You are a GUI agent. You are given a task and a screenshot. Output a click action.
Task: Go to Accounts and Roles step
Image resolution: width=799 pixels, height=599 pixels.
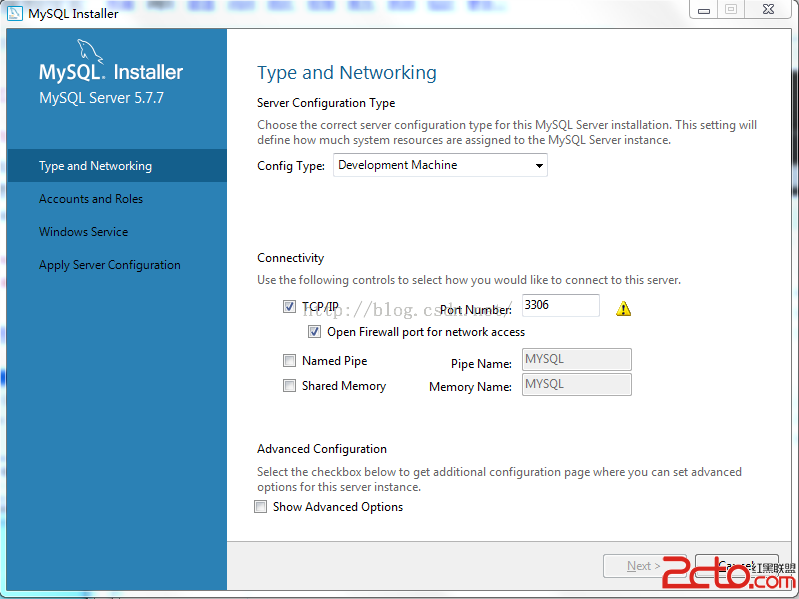pyautogui.click(x=91, y=199)
